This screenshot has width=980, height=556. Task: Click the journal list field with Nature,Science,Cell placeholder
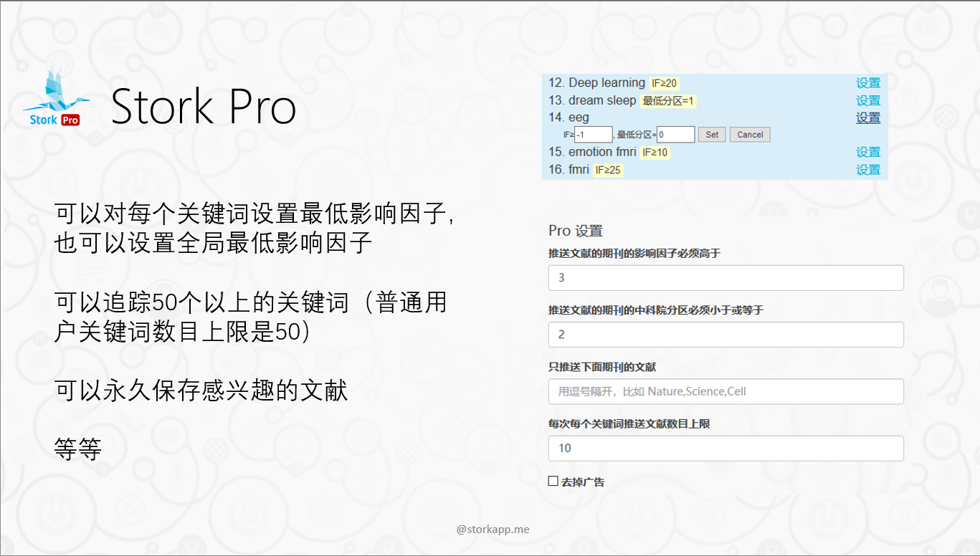coord(726,391)
